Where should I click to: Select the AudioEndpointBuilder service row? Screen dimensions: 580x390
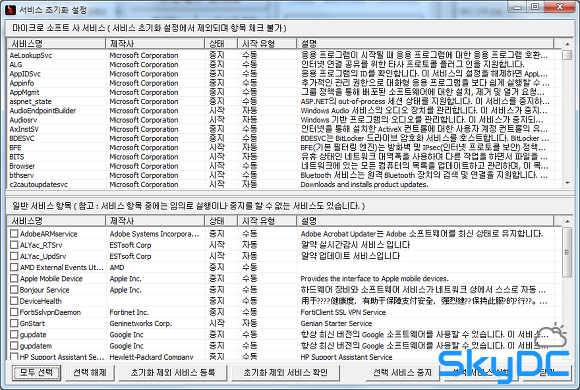coord(281,111)
